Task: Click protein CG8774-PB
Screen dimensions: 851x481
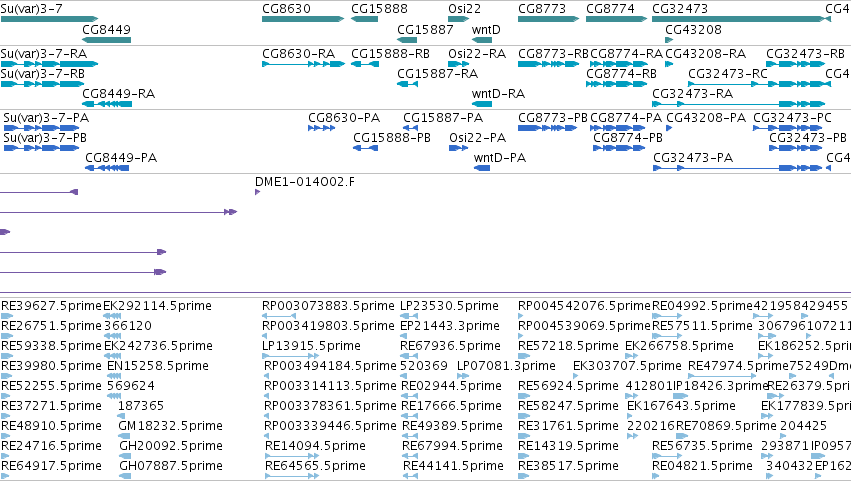Action: point(628,138)
